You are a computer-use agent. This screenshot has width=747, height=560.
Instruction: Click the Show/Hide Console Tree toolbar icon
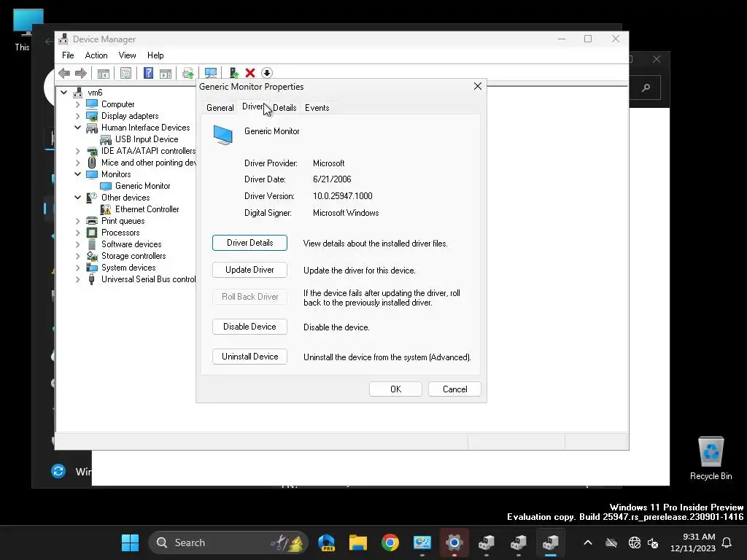104,74
